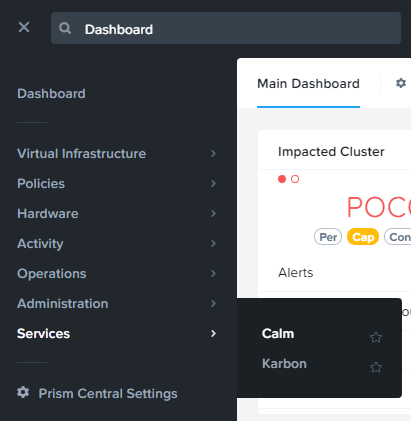The height and width of the screenshot is (421, 411).
Task: Close the navigation menu with X icon
Action: tap(24, 27)
